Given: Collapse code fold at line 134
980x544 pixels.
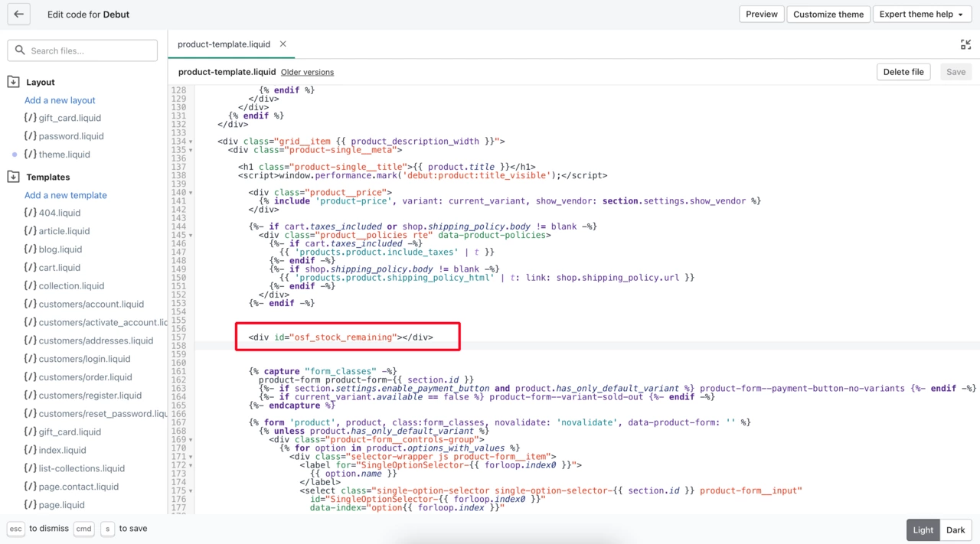Looking at the screenshot, I should pos(191,142).
